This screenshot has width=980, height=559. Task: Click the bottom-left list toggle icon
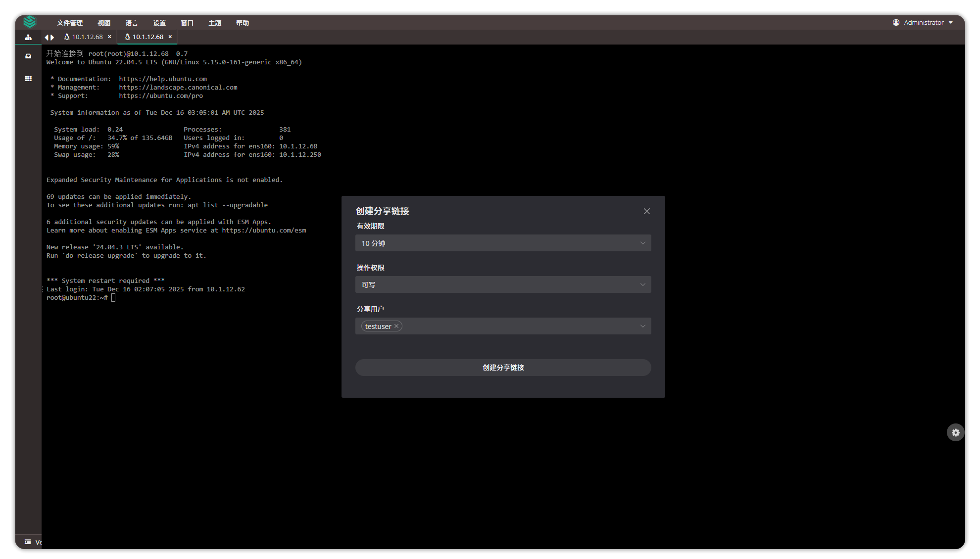[28, 542]
